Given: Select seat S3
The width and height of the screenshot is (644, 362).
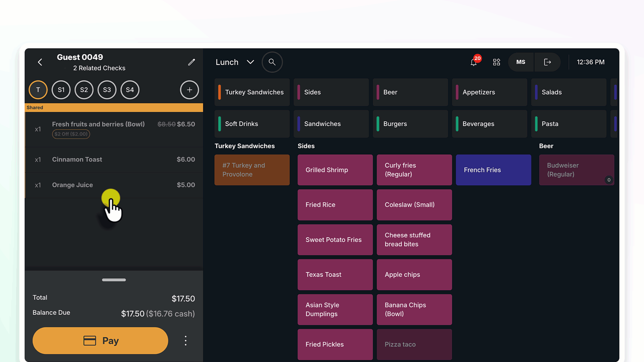Looking at the screenshot, I should tap(107, 90).
